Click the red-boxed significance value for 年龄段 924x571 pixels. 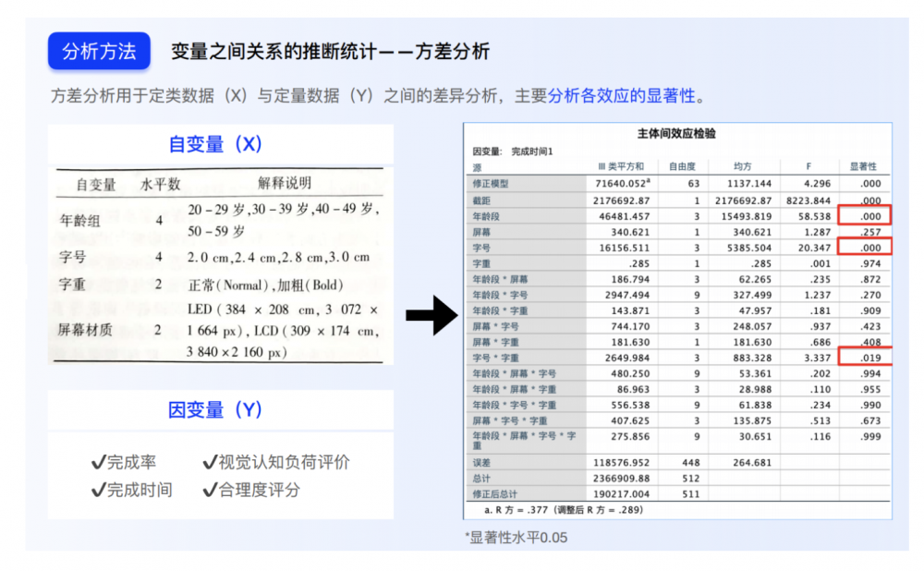coord(864,215)
